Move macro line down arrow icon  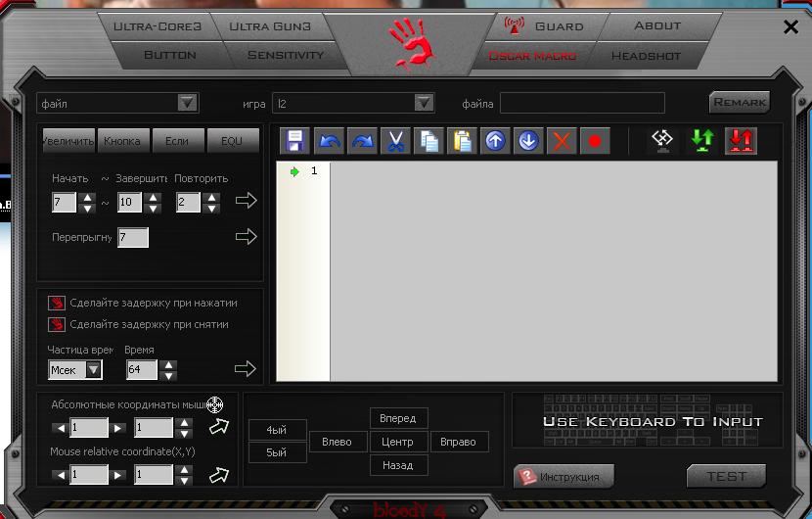pyautogui.click(x=528, y=141)
